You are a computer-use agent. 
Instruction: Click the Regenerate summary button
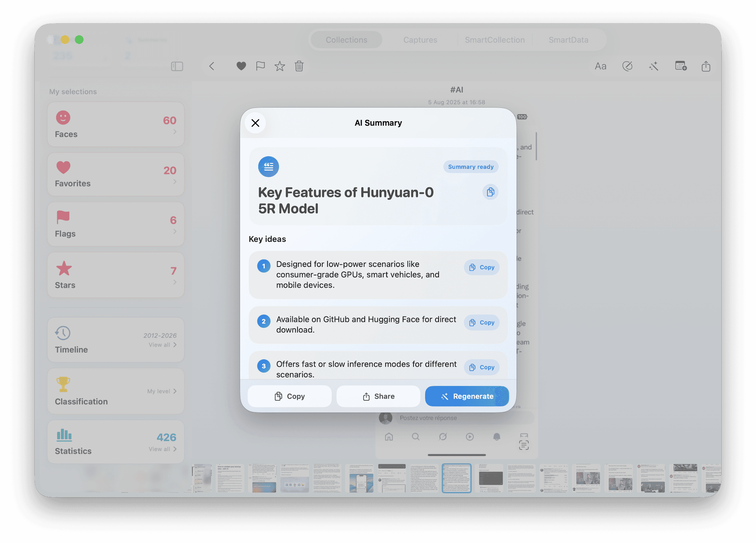pyautogui.click(x=467, y=396)
